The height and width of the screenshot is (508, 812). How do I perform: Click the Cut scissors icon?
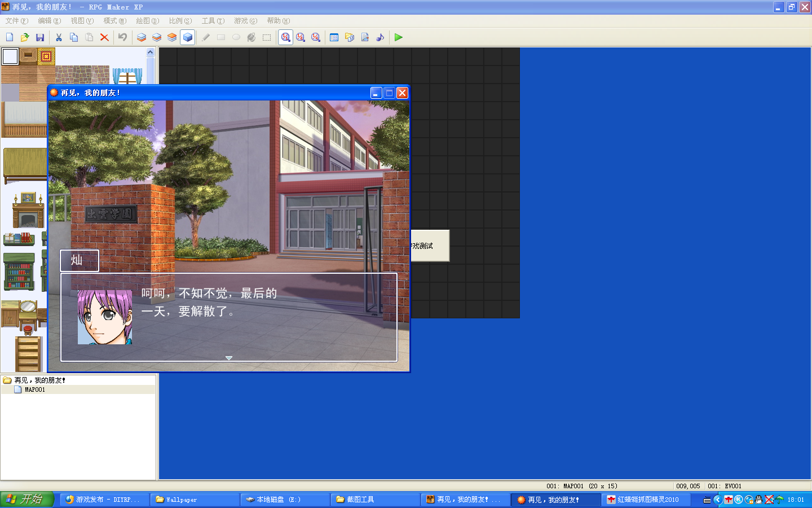pos(59,37)
